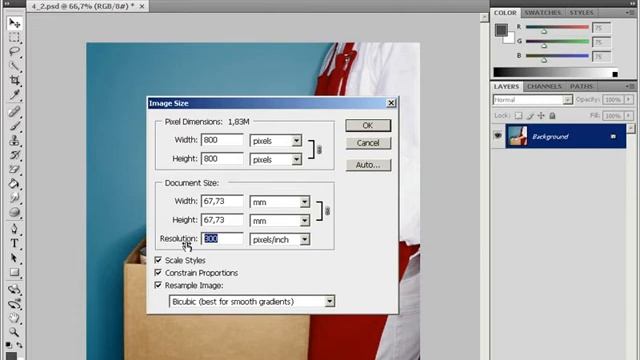Image resolution: width=640 pixels, height=360 pixels.
Task: Select the Eraser tool
Action: coord(14,169)
